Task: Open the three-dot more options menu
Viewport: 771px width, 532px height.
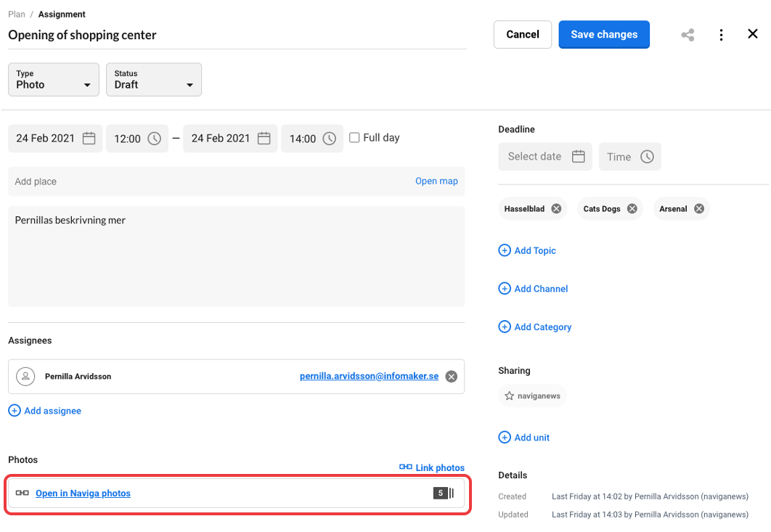Action: [720, 35]
